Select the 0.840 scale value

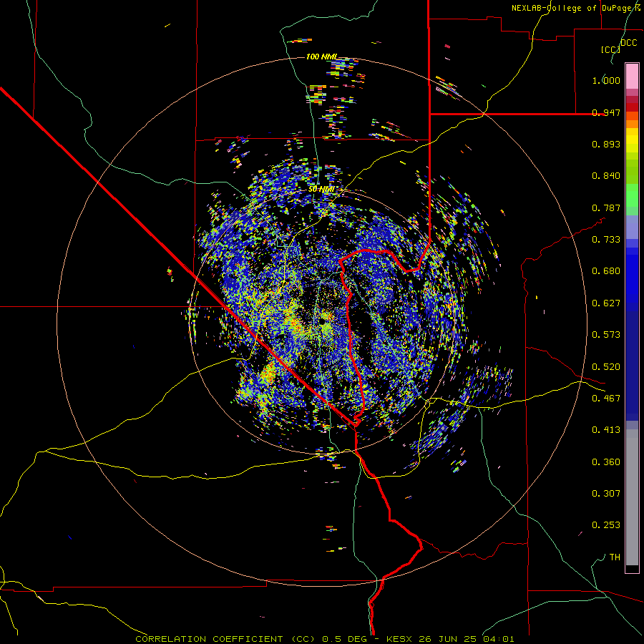606,176
